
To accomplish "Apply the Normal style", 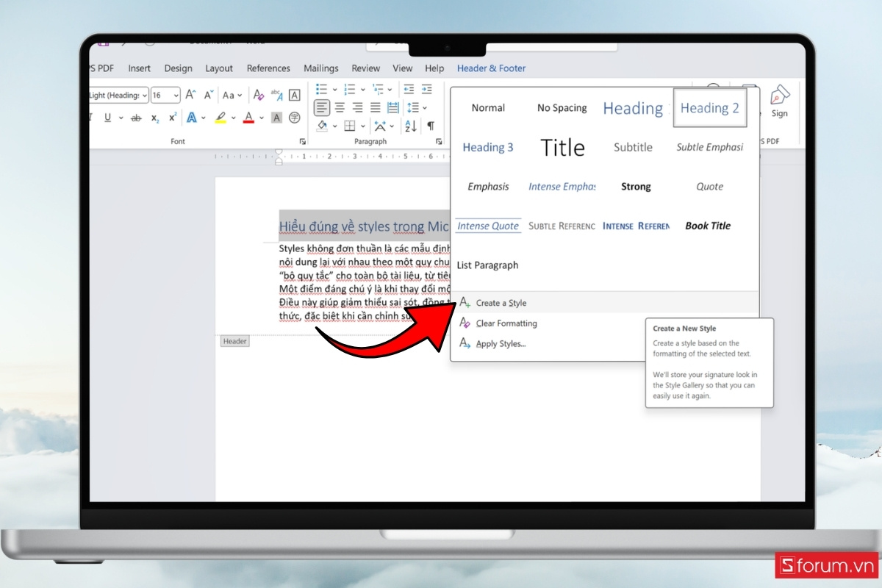I will (488, 108).
